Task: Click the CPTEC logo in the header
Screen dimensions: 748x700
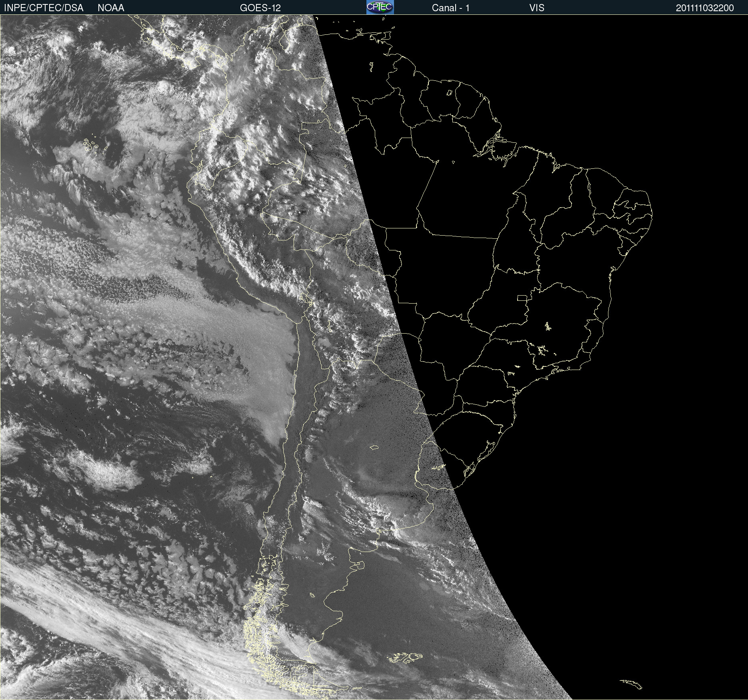Action: click(380, 7)
